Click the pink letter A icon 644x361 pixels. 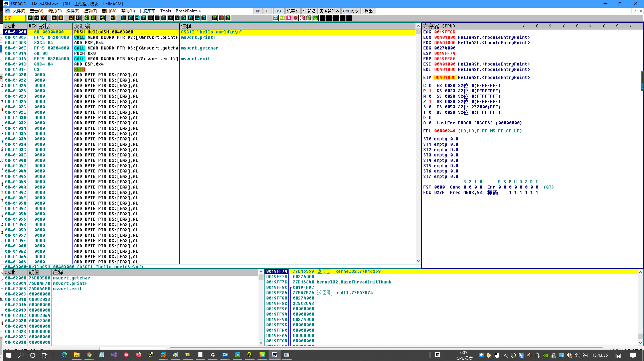[x=289, y=18]
